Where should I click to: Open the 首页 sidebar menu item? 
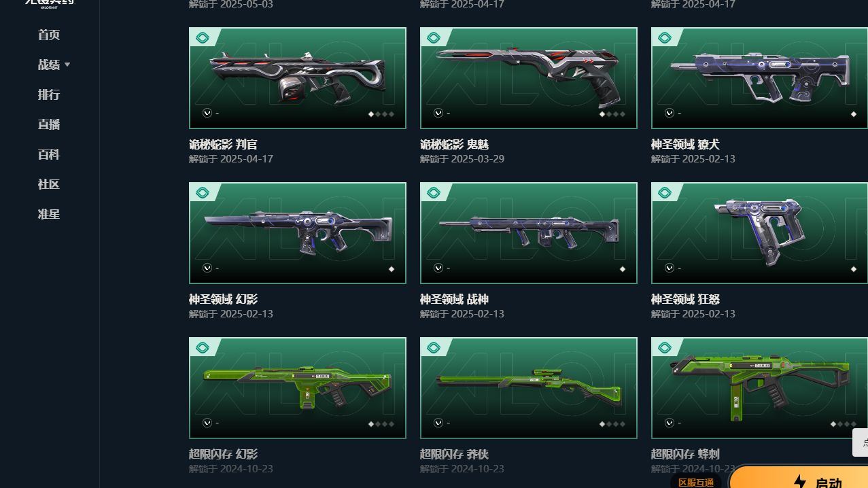pyautogui.click(x=49, y=35)
